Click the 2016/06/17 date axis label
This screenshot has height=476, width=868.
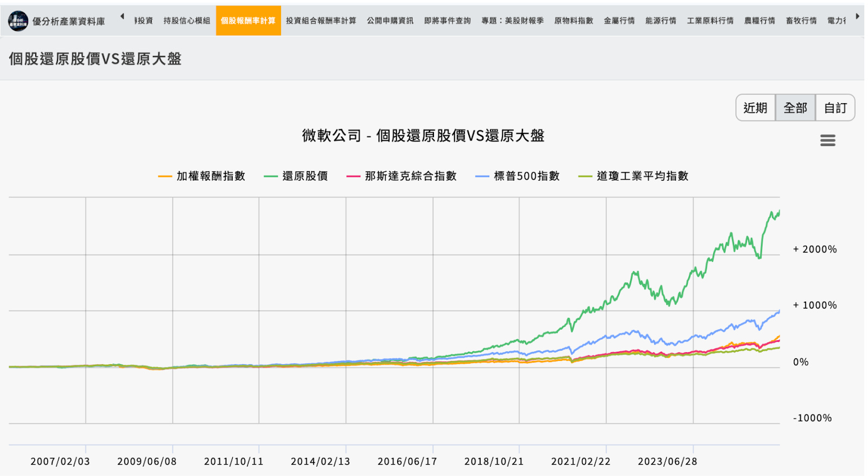pos(407,461)
